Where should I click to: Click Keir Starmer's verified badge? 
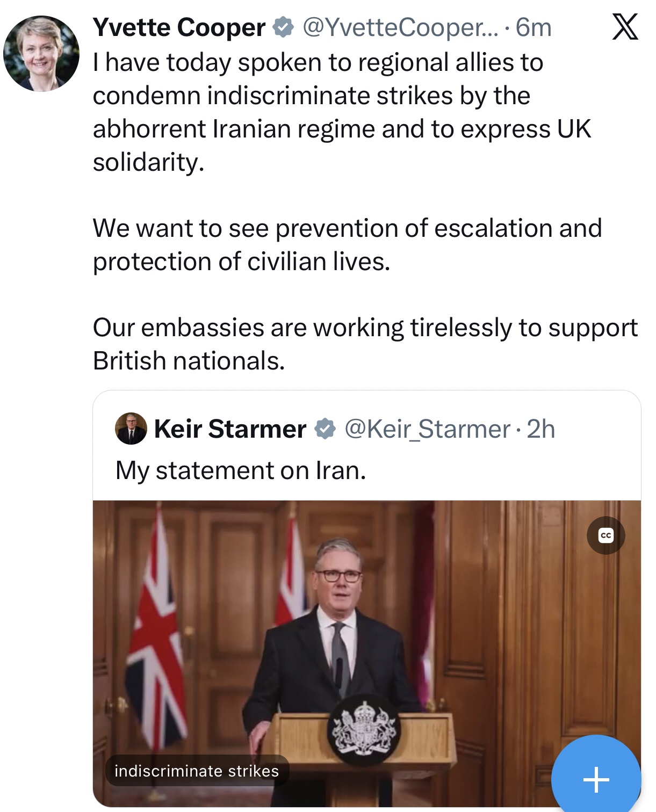(x=325, y=429)
